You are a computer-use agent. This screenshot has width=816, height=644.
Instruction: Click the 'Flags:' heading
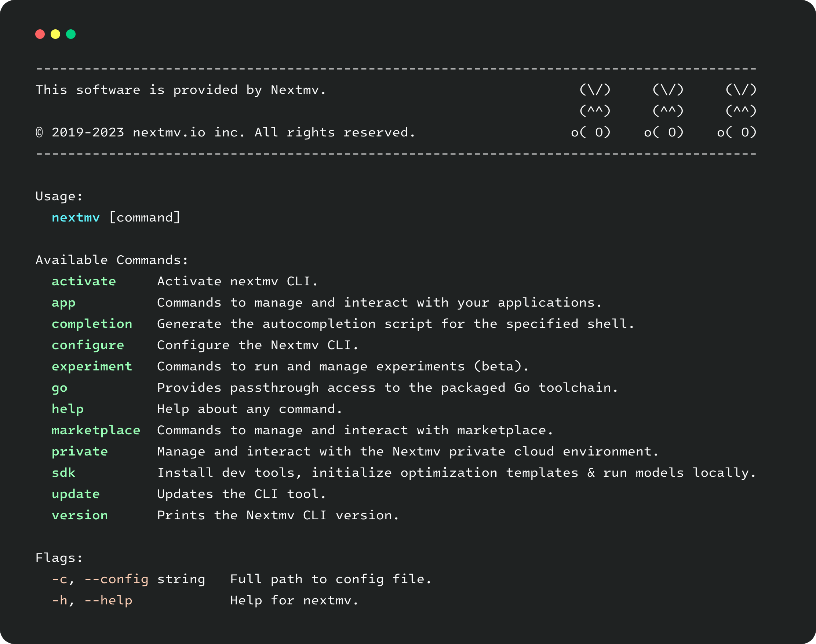59,558
